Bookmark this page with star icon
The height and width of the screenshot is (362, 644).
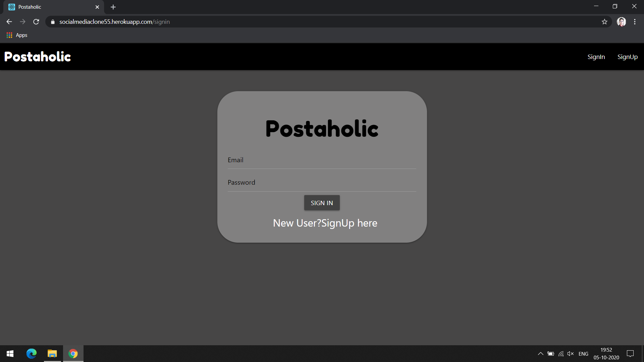pos(604,22)
